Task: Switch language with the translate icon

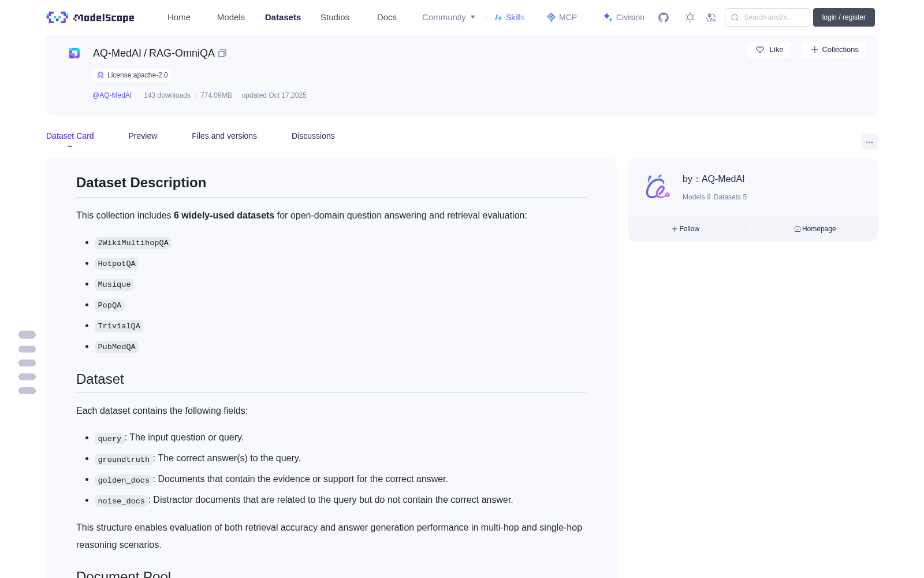Action: click(x=711, y=17)
